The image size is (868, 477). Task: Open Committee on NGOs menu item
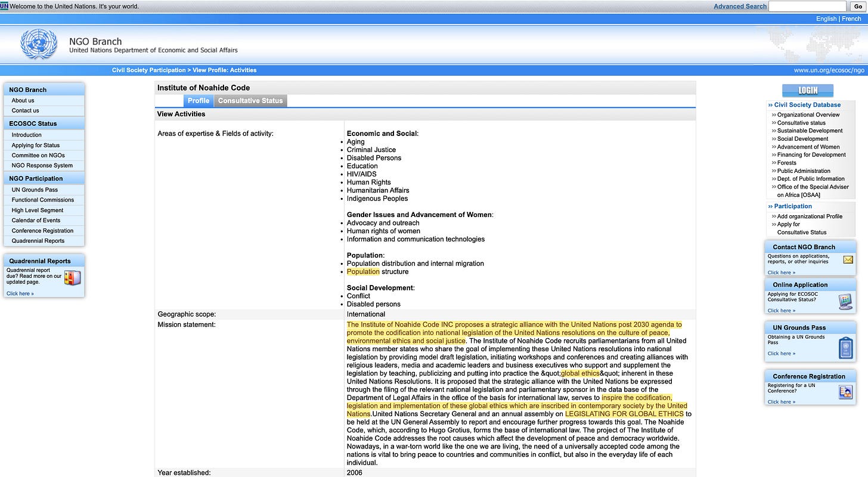[38, 156]
